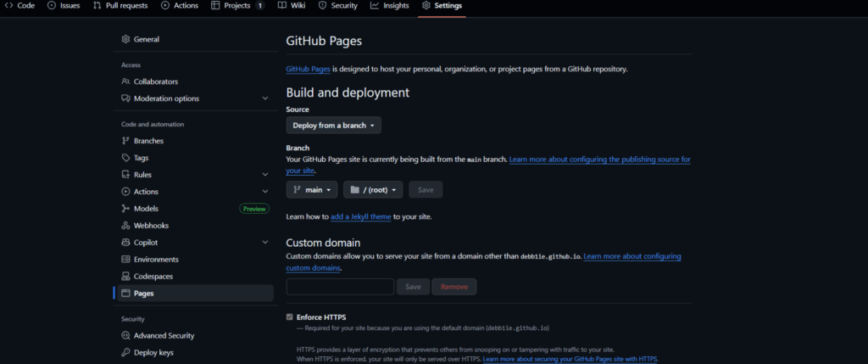Screen dimensions: 868x364
Task: Open the Issues tab
Action: [64, 6]
